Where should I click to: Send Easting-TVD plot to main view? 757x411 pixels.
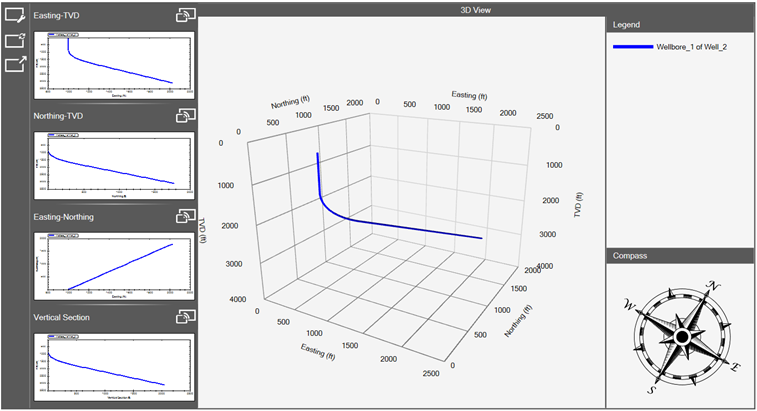pos(185,15)
